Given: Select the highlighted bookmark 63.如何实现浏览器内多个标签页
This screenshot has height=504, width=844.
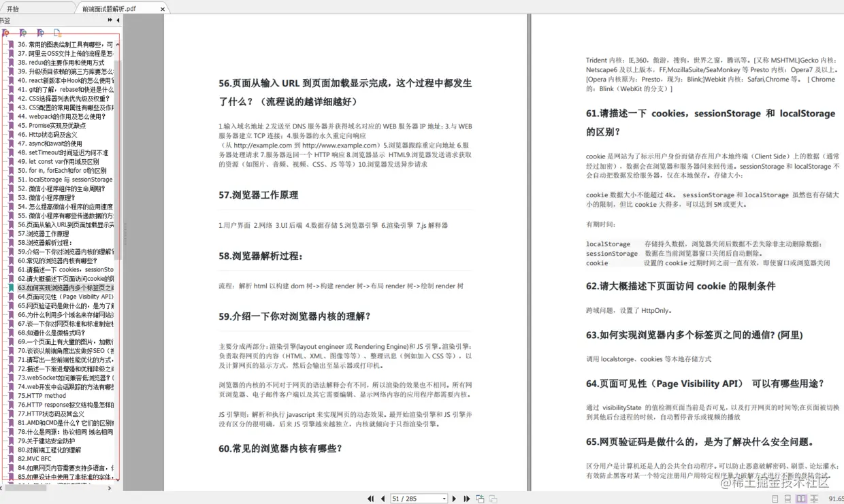Looking at the screenshot, I should point(66,288).
